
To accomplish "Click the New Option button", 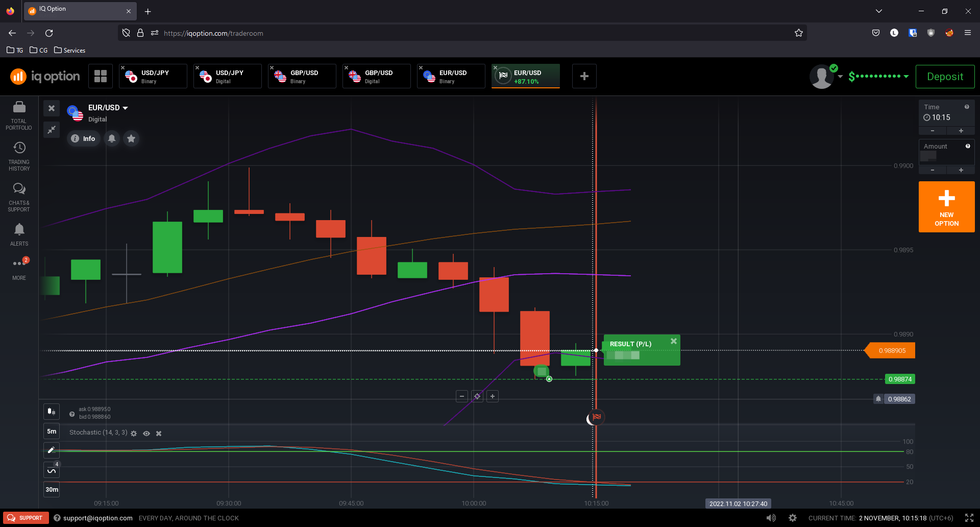I will click(946, 207).
